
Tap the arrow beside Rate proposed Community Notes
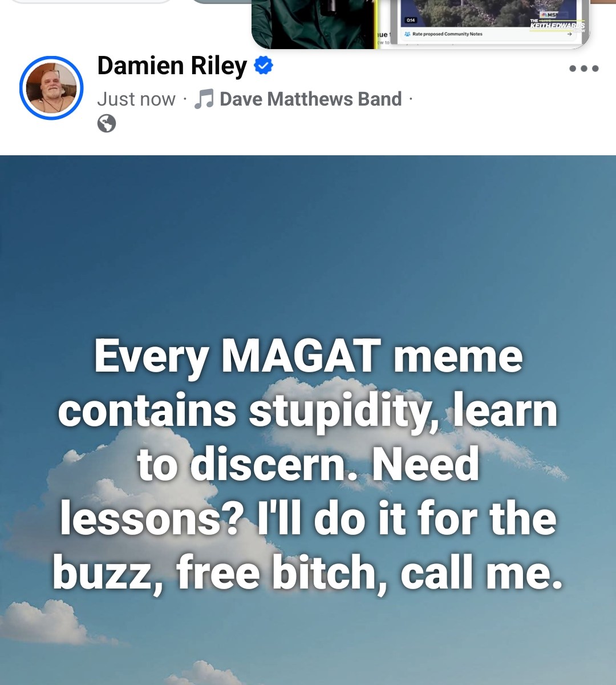pyautogui.click(x=569, y=34)
